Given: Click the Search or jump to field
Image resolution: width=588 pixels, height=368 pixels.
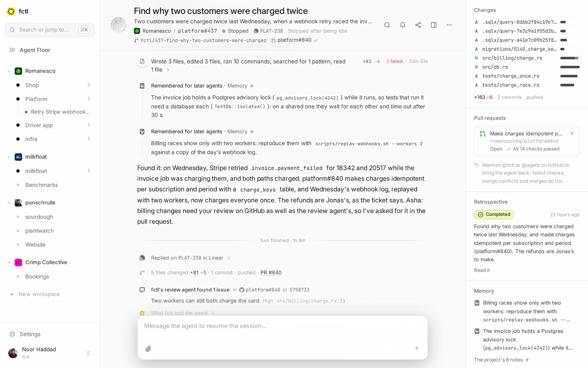Looking at the screenshot, I should (x=50, y=30).
